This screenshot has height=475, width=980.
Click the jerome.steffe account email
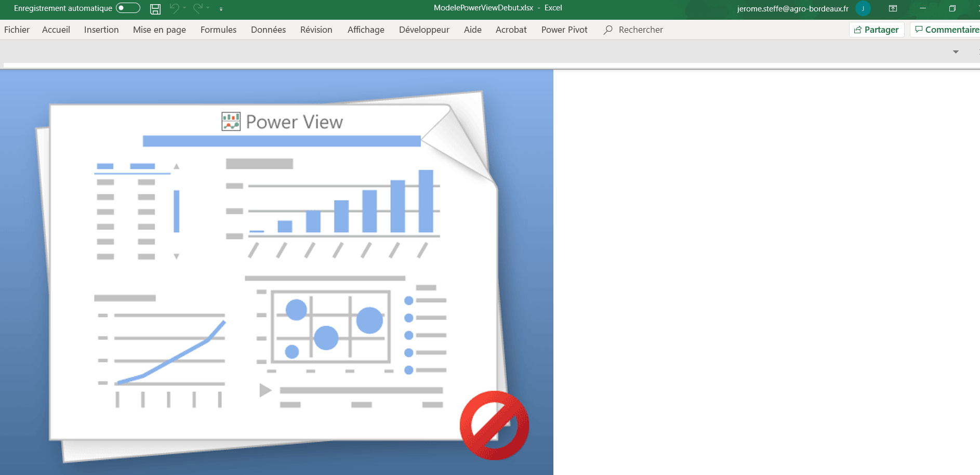point(792,8)
